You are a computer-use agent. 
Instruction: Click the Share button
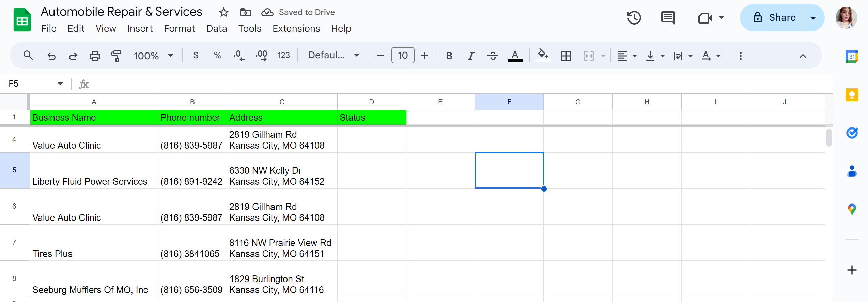click(x=771, y=18)
